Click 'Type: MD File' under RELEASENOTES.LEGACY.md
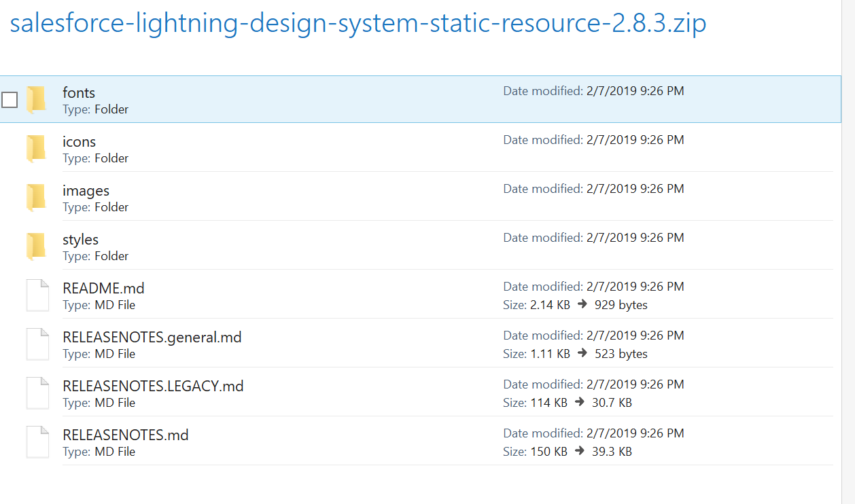This screenshot has width=855, height=504. tap(99, 403)
